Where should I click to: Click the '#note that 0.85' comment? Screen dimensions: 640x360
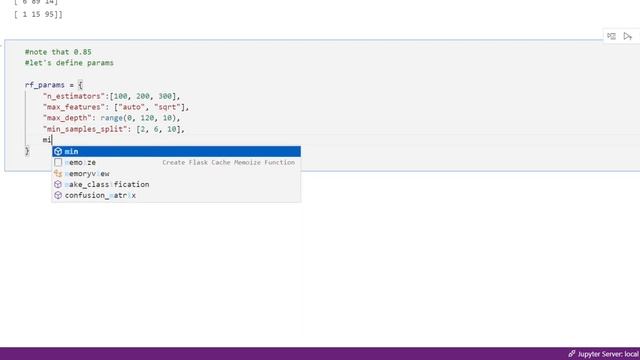pyautogui.click(x=58, y=52)
